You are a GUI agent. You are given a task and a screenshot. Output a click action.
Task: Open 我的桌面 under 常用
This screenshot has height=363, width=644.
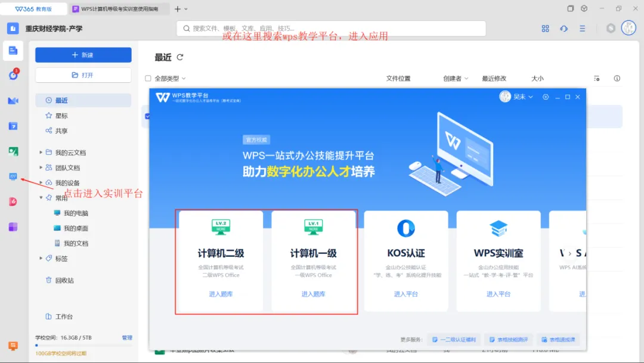pyautogui.click(x=71, y=228)
